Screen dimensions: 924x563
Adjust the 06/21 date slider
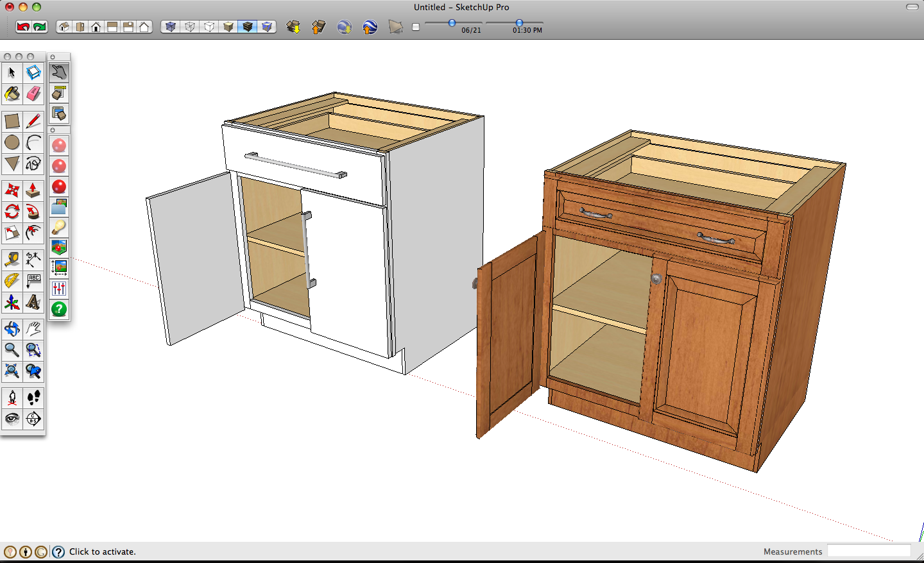pos(452,23)
